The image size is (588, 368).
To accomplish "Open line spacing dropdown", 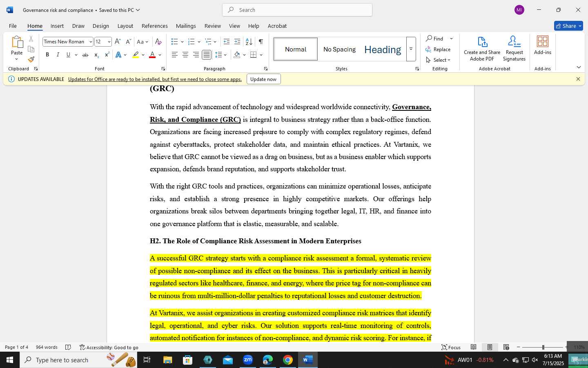I will [225, 55].
